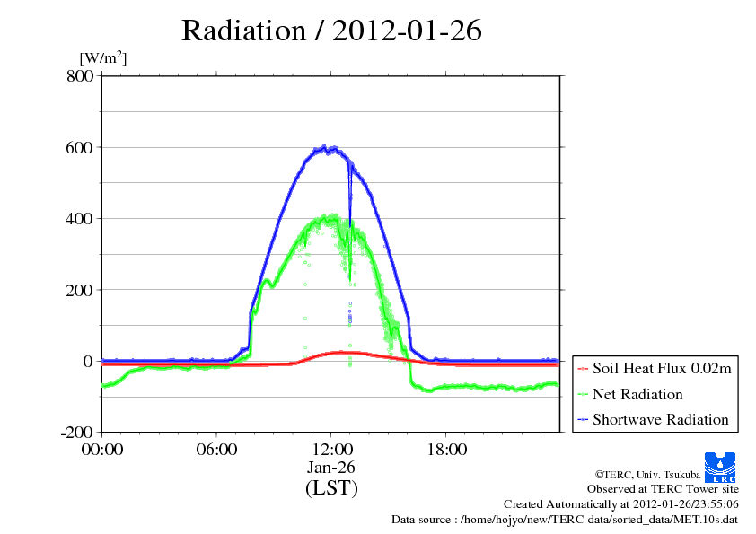Click the '(LST)' time zone label
Viewport: 756px width, 534px height.
(x=331, y=487)
